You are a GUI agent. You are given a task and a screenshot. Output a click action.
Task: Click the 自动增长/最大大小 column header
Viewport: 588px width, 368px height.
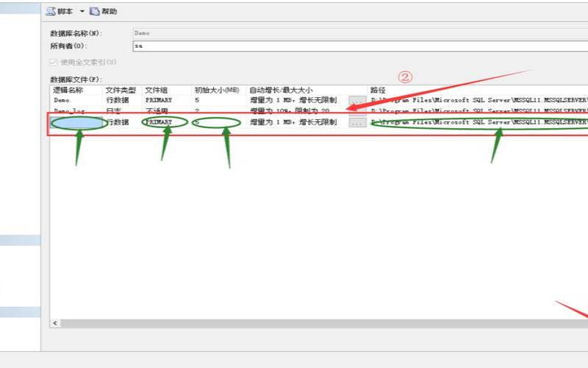click(x=306, y=90)
